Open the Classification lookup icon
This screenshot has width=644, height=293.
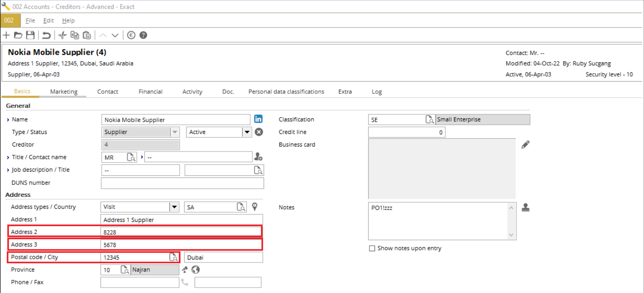(430, 120)
